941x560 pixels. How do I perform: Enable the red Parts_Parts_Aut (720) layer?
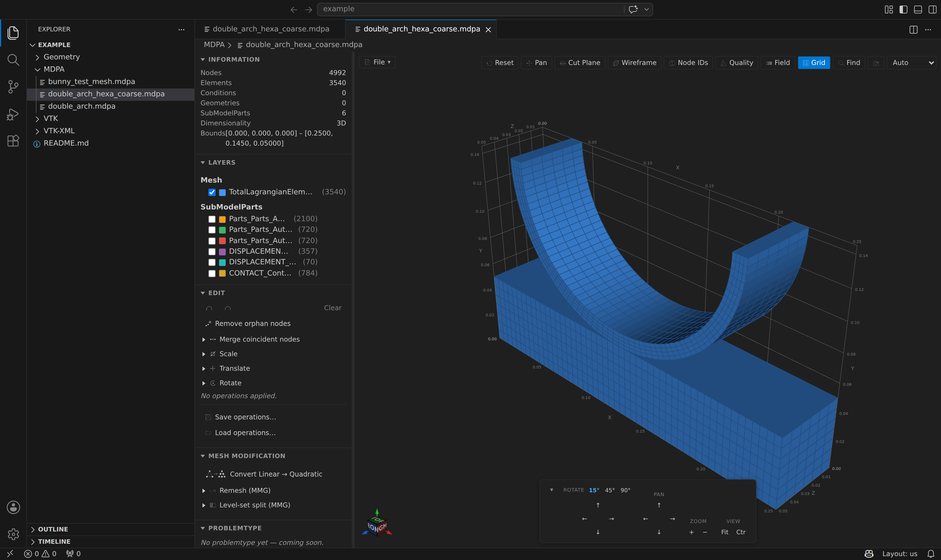[212, 241]
